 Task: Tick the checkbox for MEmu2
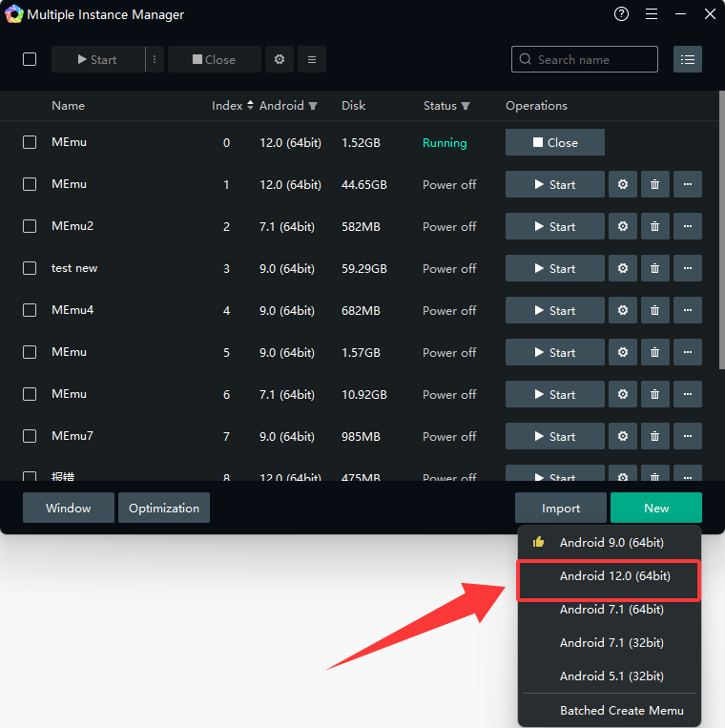click(x=30, y=226)
